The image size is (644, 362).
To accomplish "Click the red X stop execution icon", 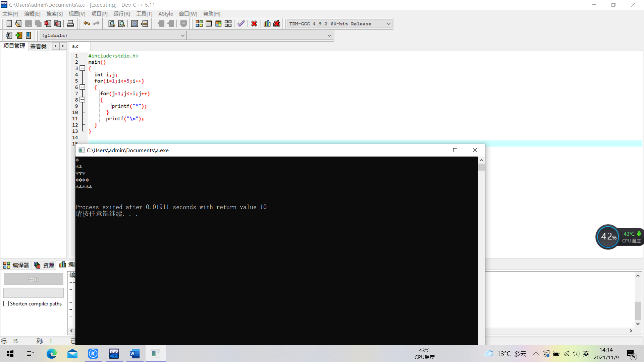I will tap(254, 24).
